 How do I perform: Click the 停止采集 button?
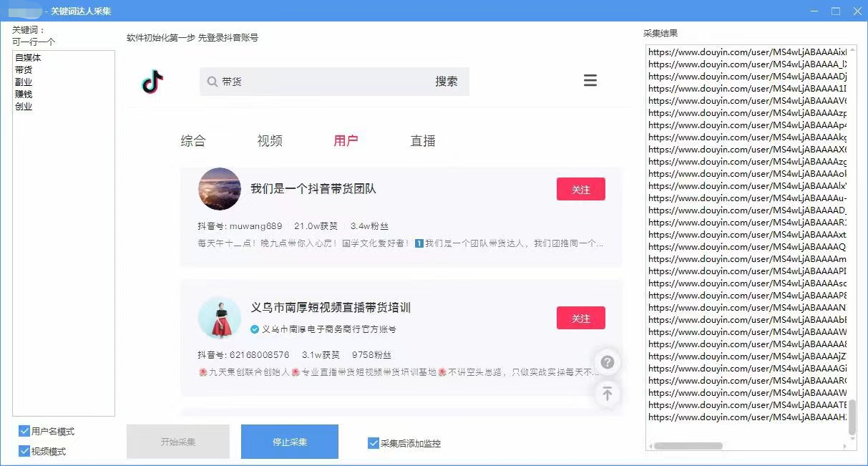click(x=289, y=442)
